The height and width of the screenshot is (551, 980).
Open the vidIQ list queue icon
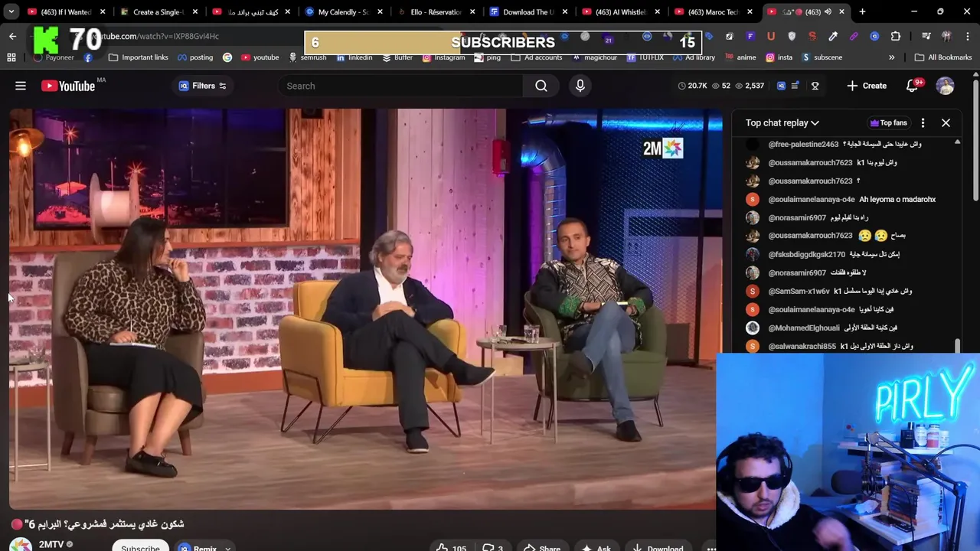pos(795,86)
